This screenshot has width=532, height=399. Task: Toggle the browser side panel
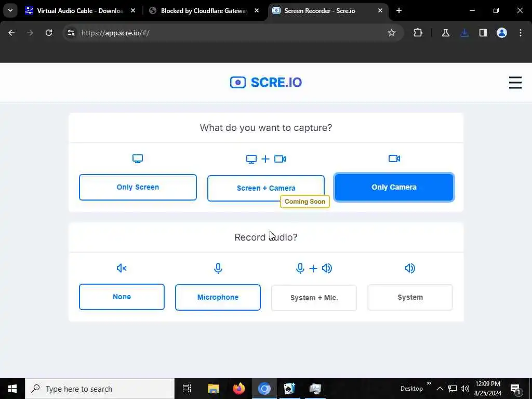(x=483, y=33)
